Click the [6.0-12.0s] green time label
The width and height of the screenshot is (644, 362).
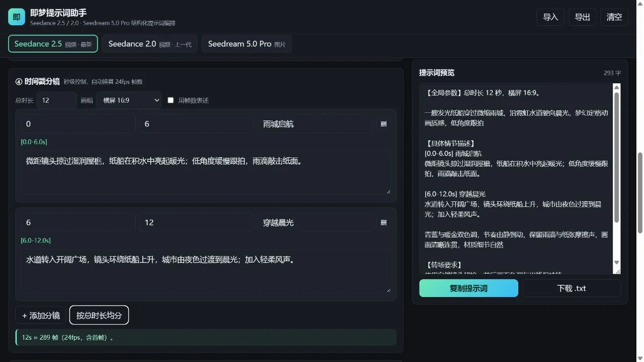tap(35, 241)
